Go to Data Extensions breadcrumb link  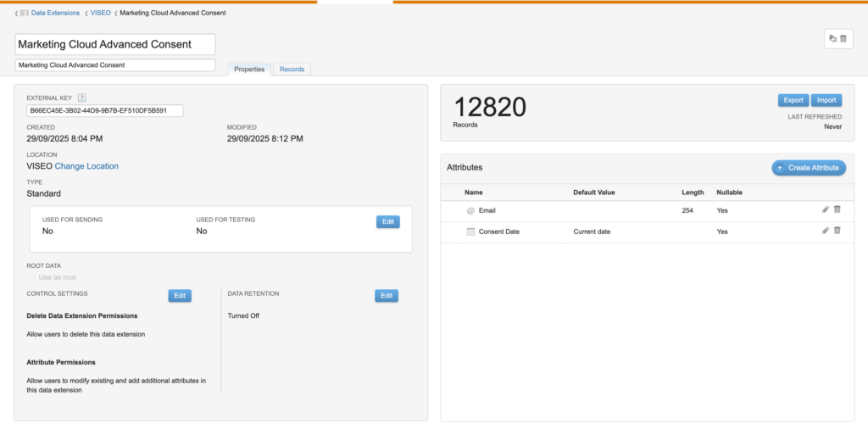point(55,14)
